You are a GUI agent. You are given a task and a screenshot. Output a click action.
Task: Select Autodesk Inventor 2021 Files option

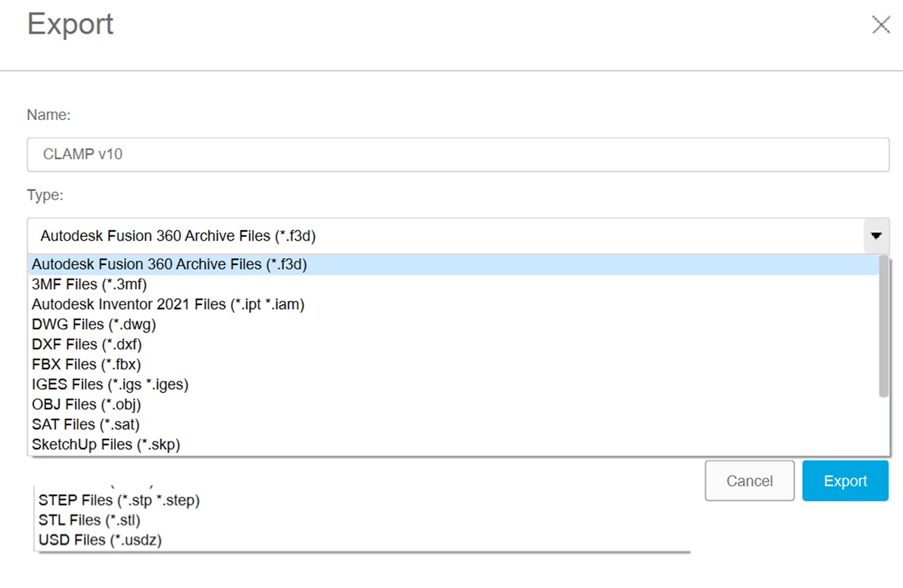pyautogui.click(x=453, y=305)
